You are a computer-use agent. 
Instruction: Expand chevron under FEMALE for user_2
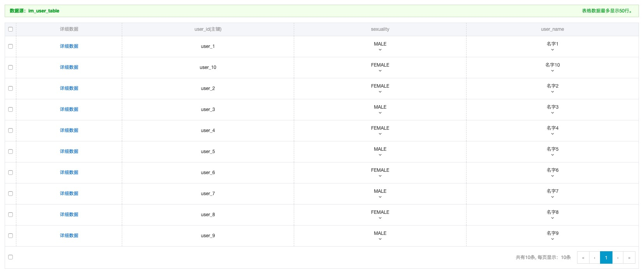[x=380, y=92]
